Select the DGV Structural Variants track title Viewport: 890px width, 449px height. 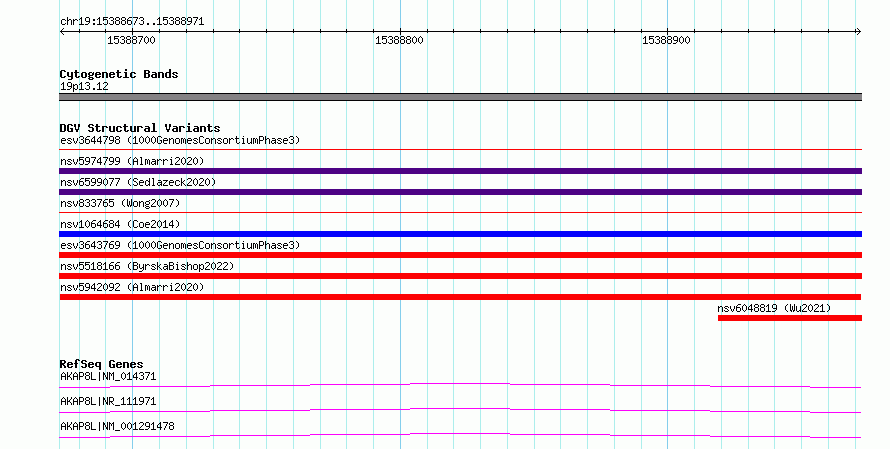point(140,128)
